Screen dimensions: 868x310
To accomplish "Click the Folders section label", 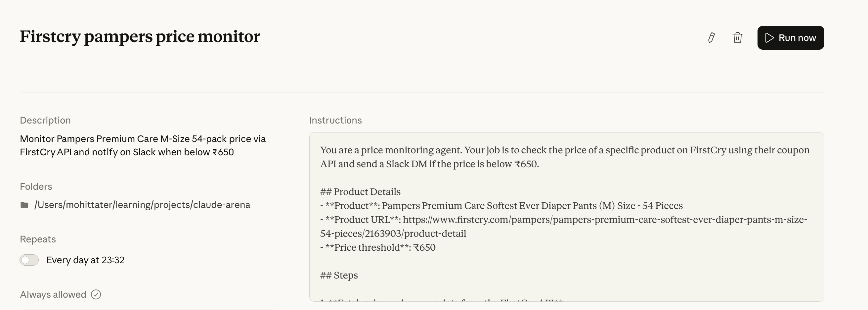I will pos(36,186).
